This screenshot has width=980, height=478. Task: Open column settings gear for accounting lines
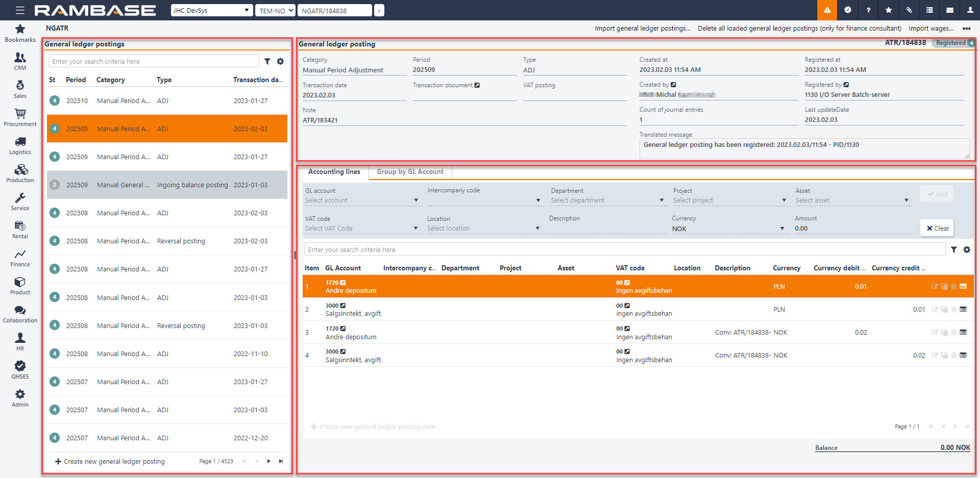coord(966,249)
